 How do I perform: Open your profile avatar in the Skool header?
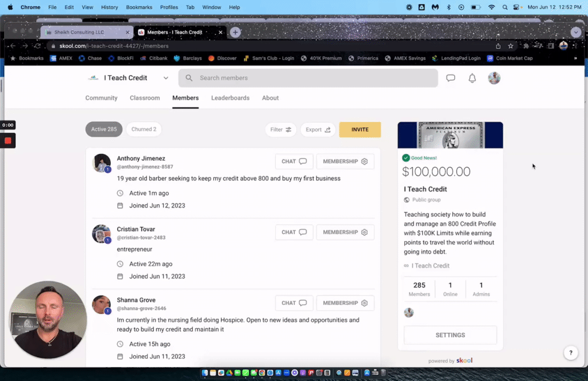[494, 78]
